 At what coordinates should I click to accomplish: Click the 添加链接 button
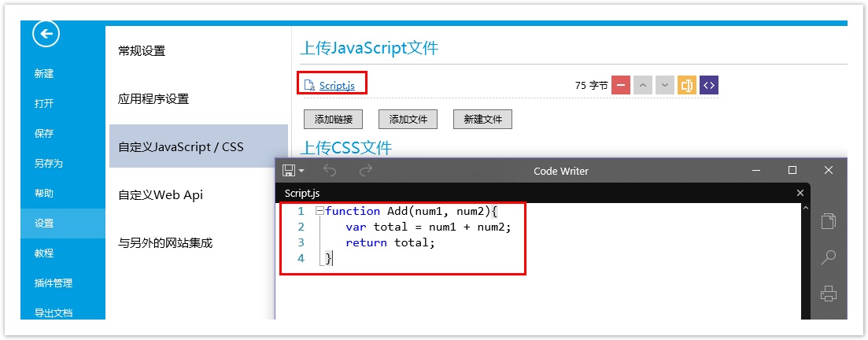(333, 119)
